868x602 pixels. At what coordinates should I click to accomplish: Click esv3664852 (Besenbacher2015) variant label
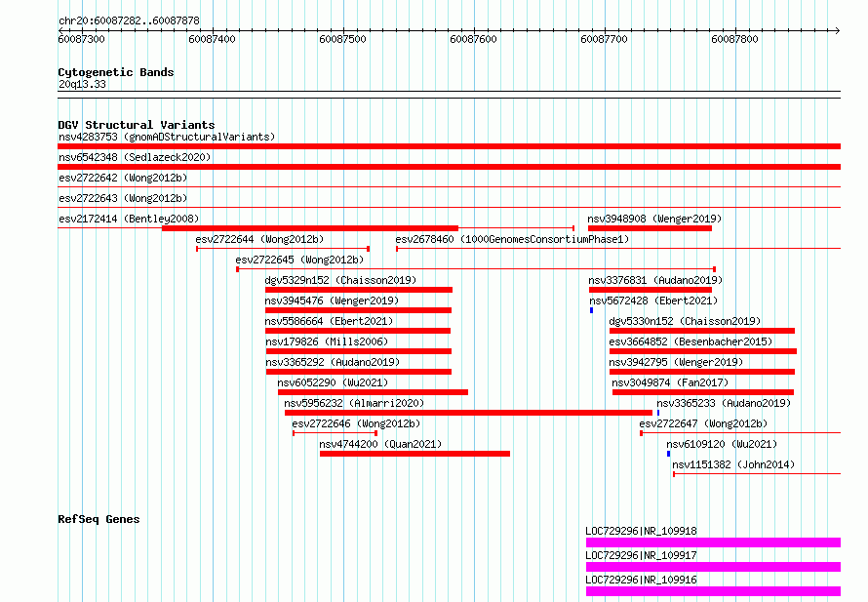click(690, 341)
